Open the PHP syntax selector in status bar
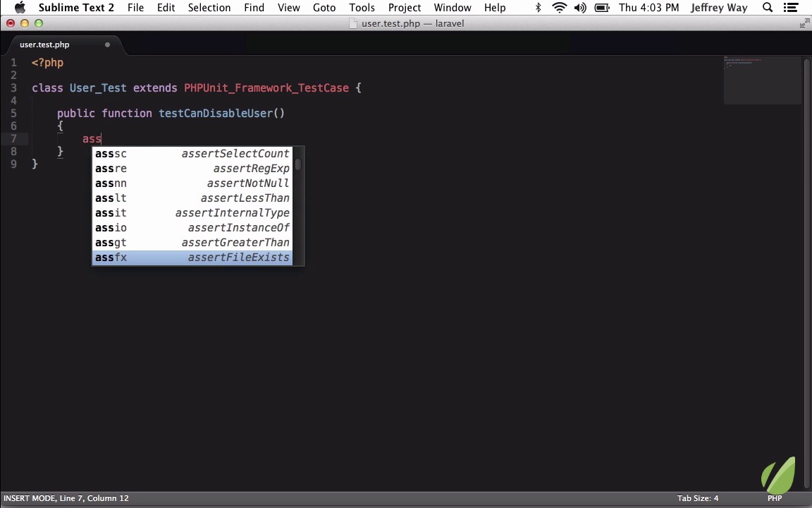This screenshot has width=812, height=508. 775,498
